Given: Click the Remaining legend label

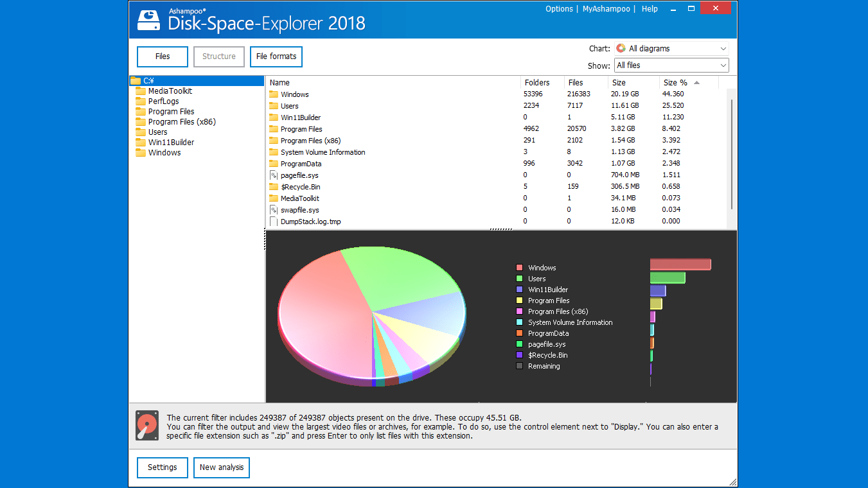Looking at the screenshot, I should tap(544, 366).
